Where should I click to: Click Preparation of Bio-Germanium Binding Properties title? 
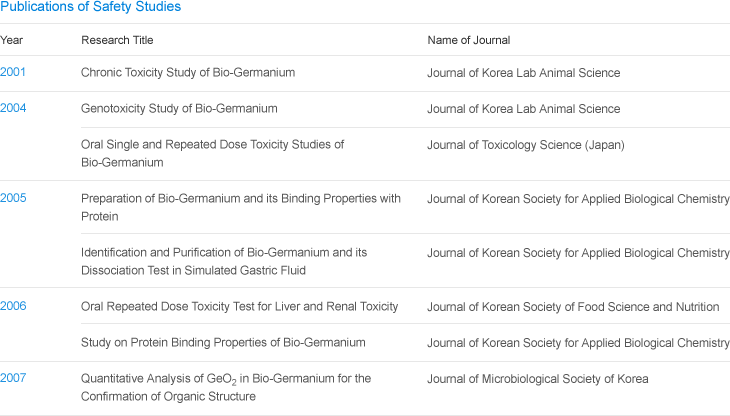pos(241,208)
